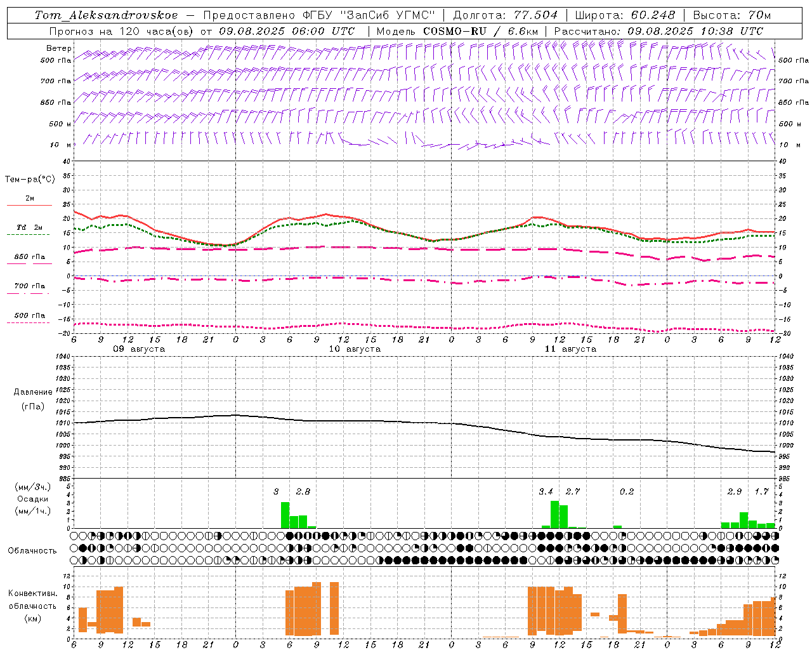Click the 'Давление' pressure panel label
The width and height of the screenshot is (812, 650).
(33, 392)
